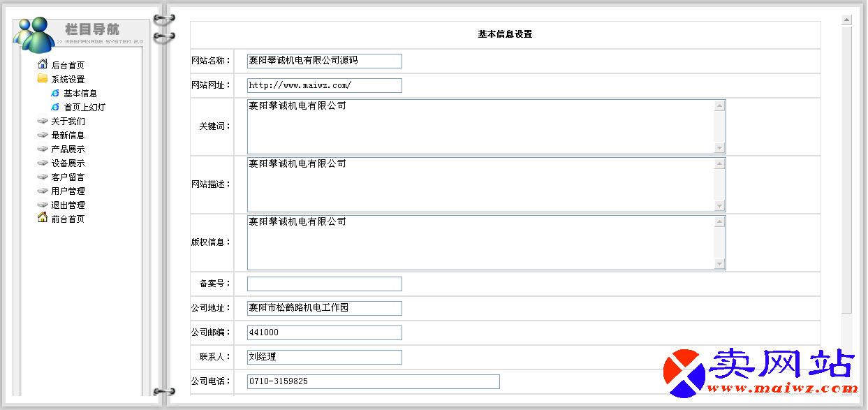
Task: Click the up arrow of 网站描述 textarea scrollbar
Action: (719, 163)
